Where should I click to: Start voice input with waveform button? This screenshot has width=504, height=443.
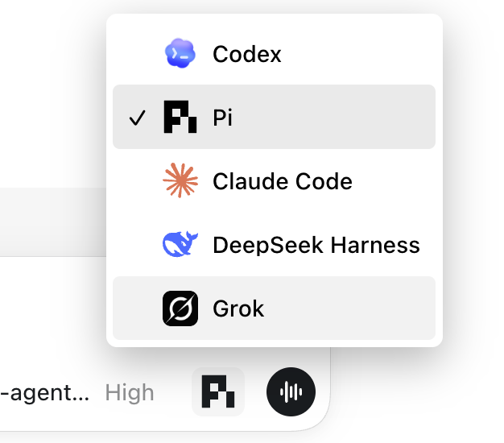click(291, 391)
